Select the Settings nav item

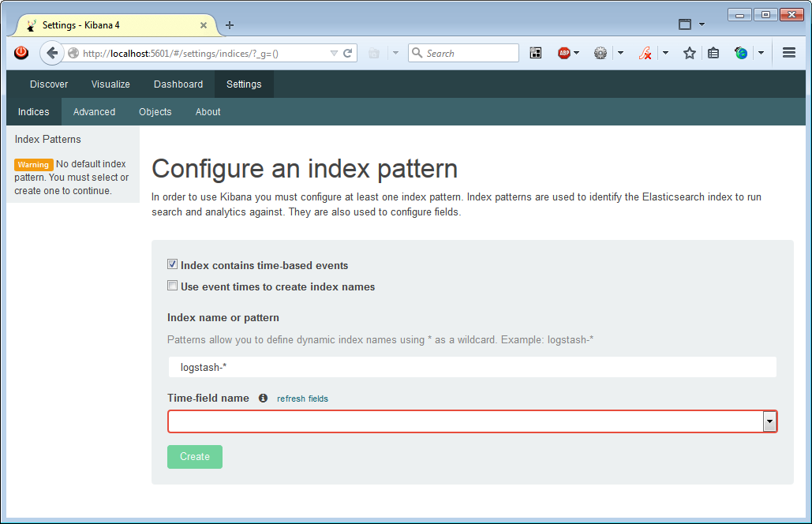[x=244, y=84]
